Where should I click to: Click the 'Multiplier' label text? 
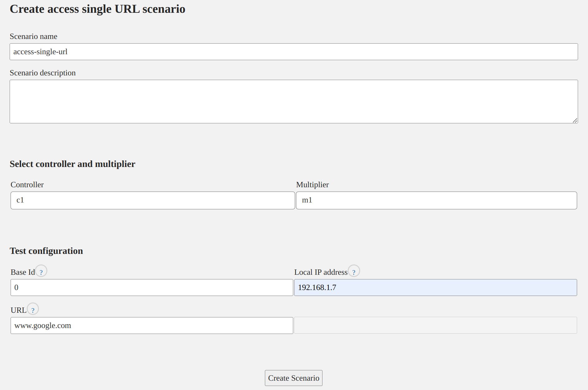[312, 185]
